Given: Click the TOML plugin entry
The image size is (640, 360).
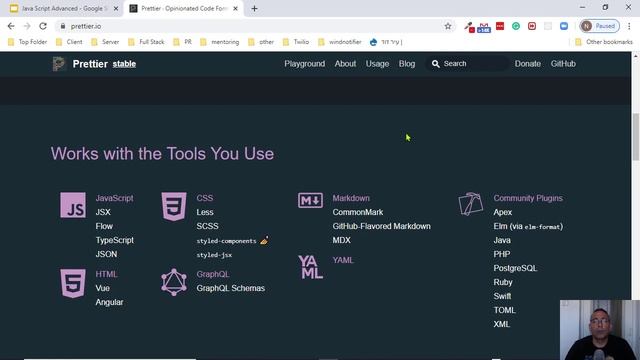Looking at the screenshot, I should (x=504, y=310).
